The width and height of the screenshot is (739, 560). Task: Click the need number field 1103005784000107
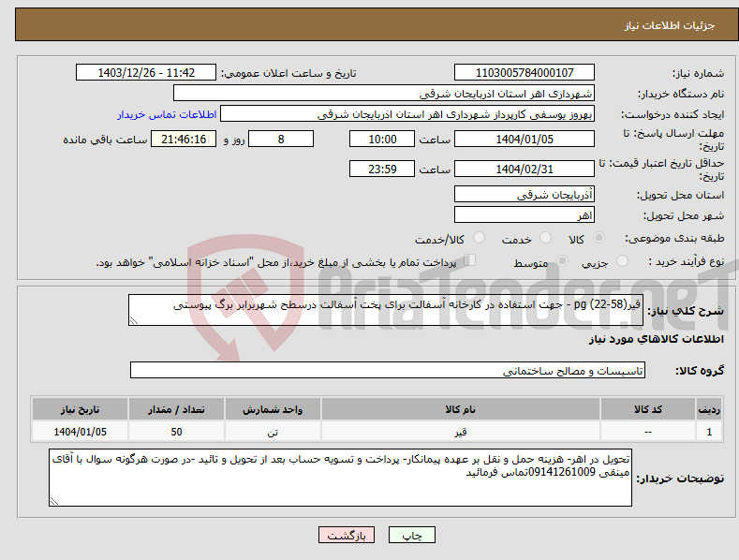525,73
